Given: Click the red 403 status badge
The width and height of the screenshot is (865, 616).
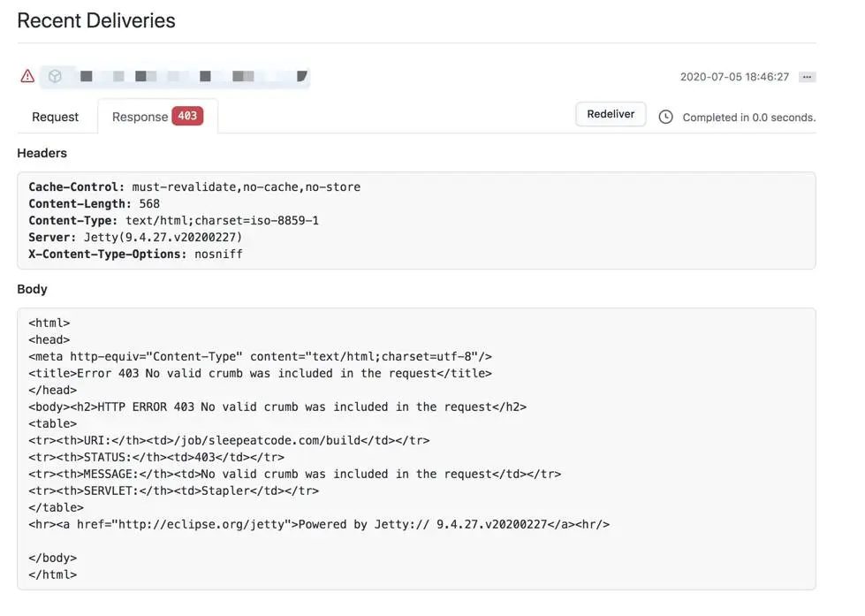Looking at the screenshot, I should (x=187, y=116).
